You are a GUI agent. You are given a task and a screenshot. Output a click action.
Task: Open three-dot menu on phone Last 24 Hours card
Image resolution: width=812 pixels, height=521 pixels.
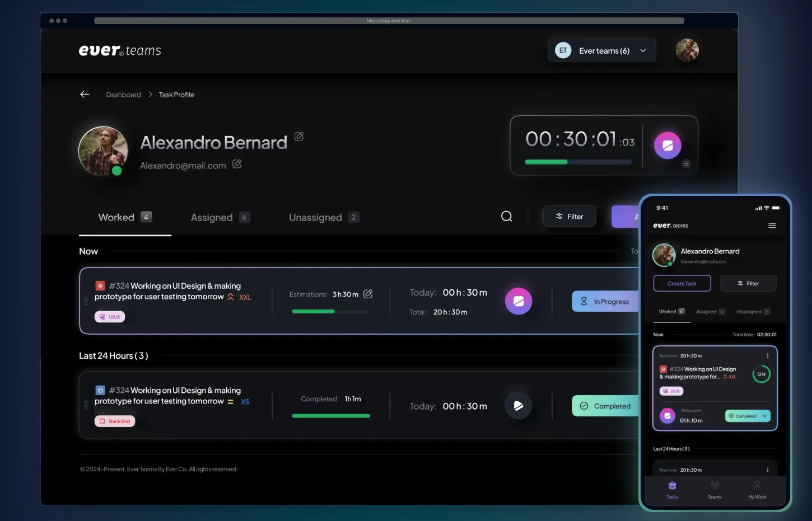768,470
